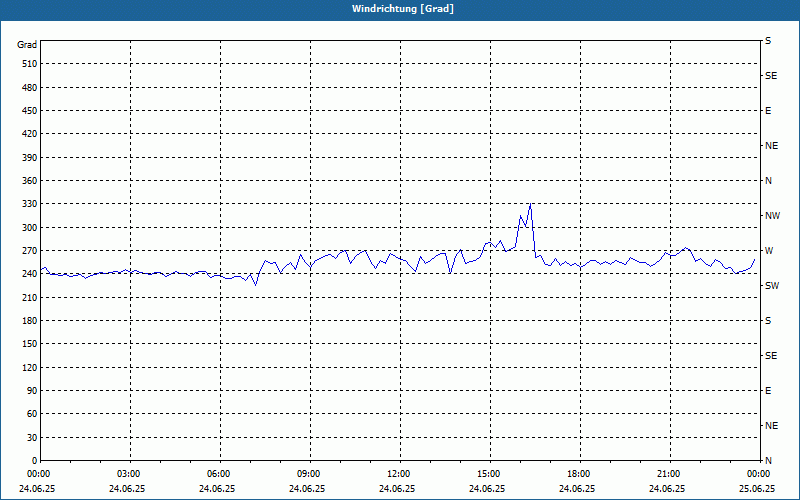Viewport: 800px width, 500px height.
Task: Click the NW compass label on the right axis
Action: 772,216
